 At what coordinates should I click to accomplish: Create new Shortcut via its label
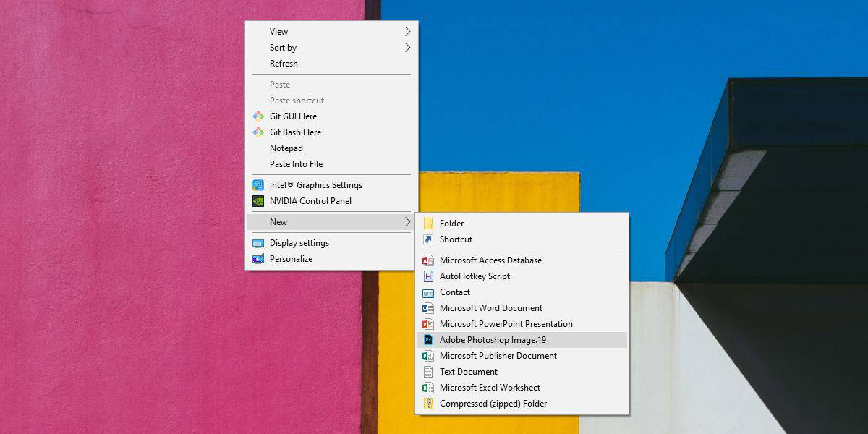(x=456, y=239)
